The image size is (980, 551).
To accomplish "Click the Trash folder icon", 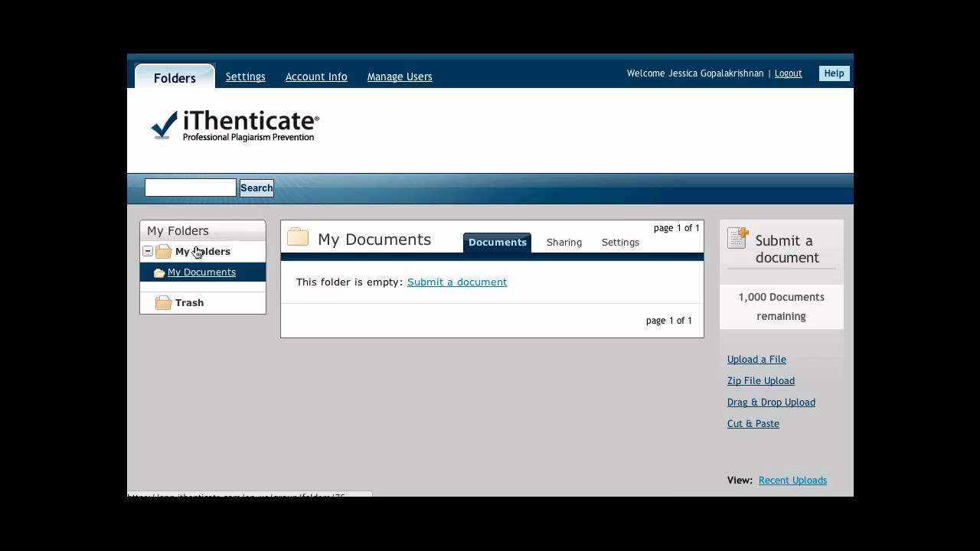I will [x=164, y=303].
